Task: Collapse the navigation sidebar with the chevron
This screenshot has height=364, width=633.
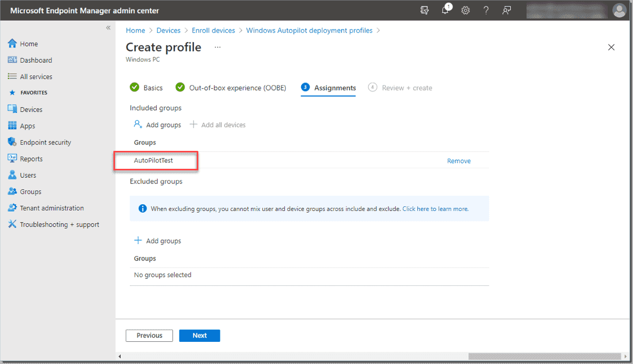Action: pos(108,27)
